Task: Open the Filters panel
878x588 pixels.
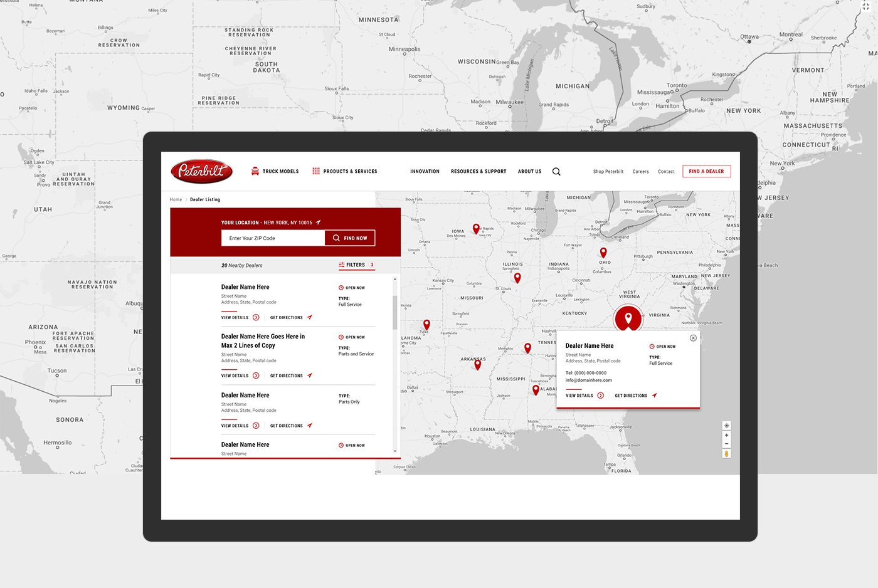Action: coord(356,265)
